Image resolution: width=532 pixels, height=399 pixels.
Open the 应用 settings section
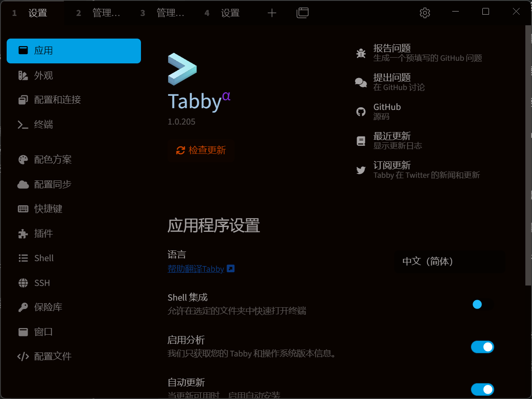(x=74, y=51)
